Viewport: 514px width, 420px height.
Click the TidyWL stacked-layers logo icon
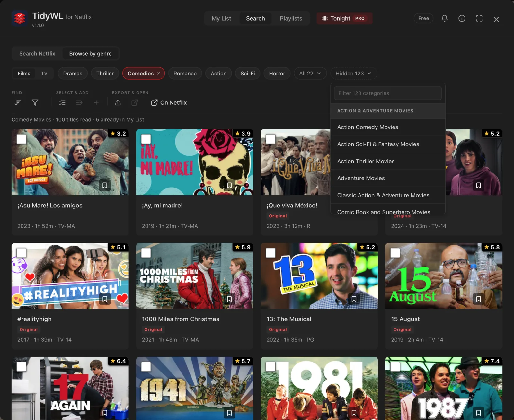click(20, 18)
